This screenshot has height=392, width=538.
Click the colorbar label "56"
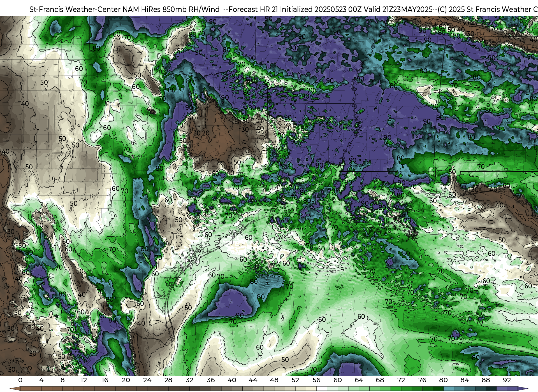point(316,380)
